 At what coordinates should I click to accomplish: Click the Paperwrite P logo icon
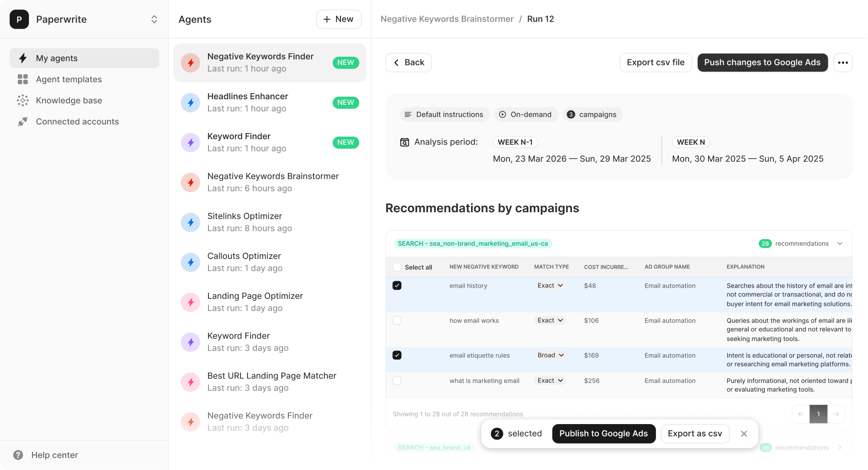(19, 19)
